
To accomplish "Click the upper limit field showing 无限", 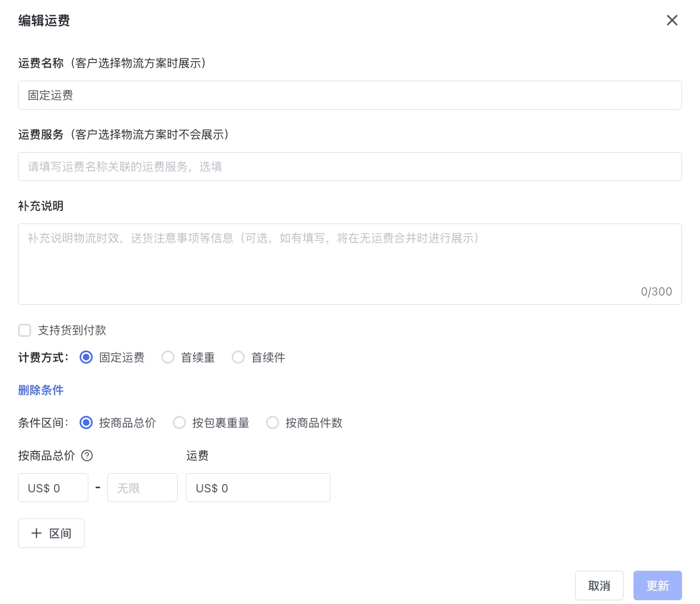I will pos(142,487).
